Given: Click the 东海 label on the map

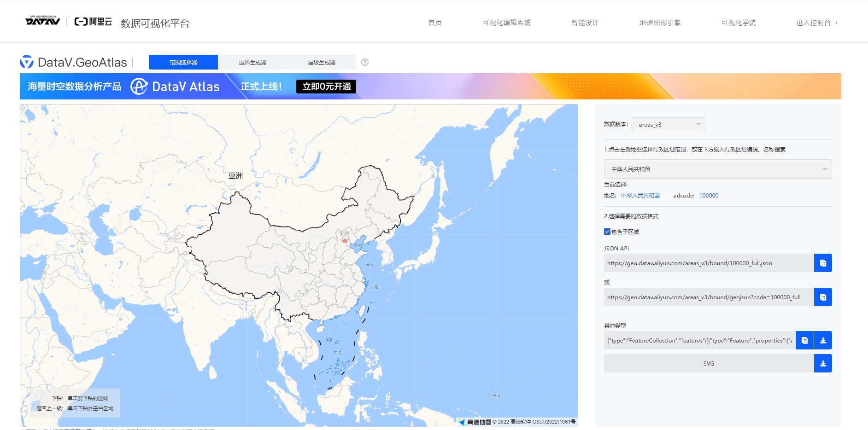Looking at the screenshot, I should [374, 287].
